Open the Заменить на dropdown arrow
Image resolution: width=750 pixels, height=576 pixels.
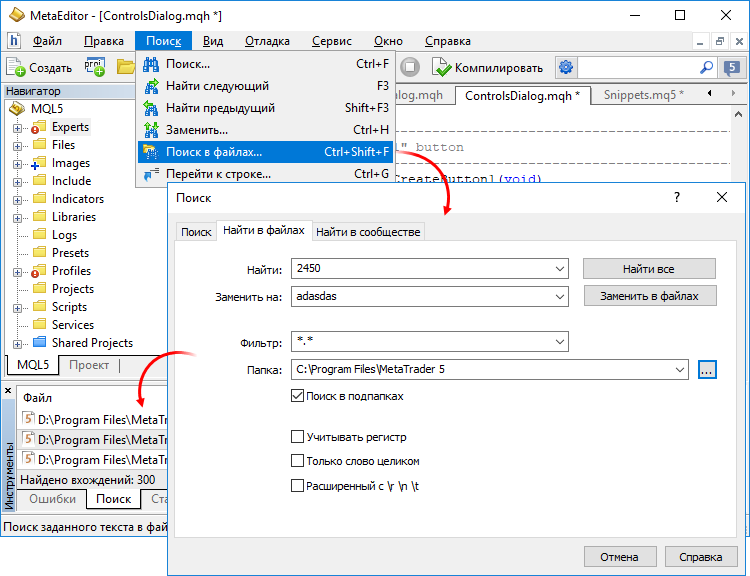(x=560, y=297)
